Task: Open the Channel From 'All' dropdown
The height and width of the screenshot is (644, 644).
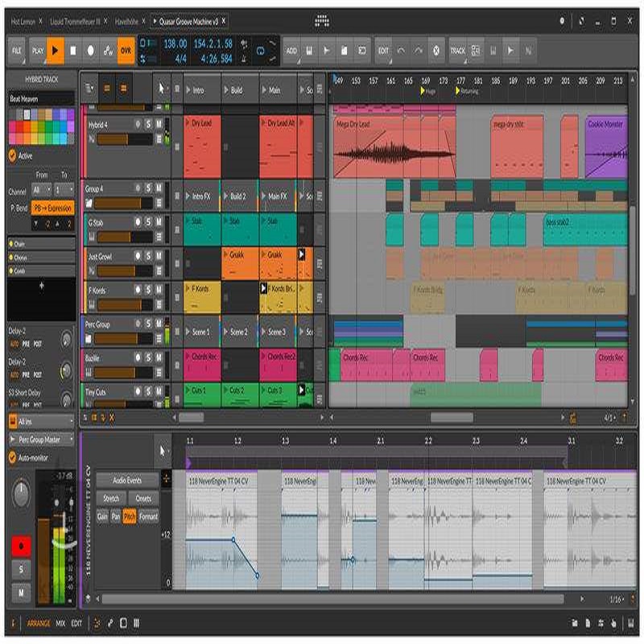Action: point(41,191)
